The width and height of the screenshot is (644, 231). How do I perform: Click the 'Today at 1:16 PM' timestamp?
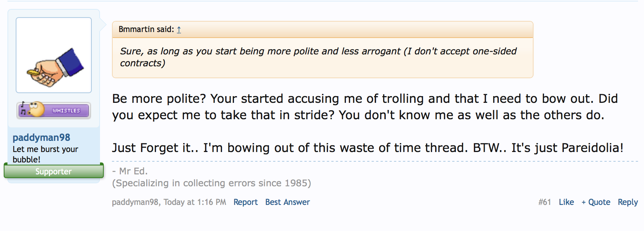click(x=195, y=202)
